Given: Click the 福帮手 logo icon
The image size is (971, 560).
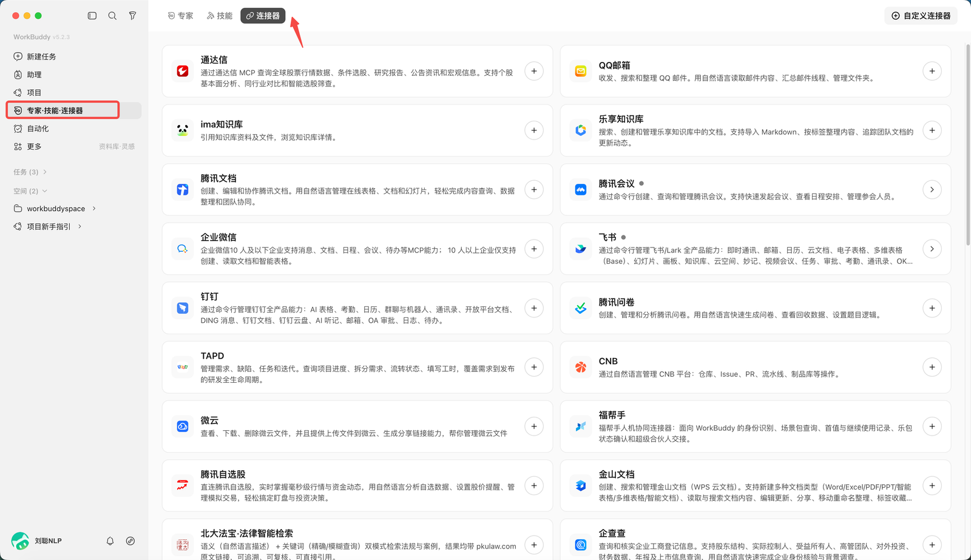Looking at the screenshot, I should tap(581, 427).
